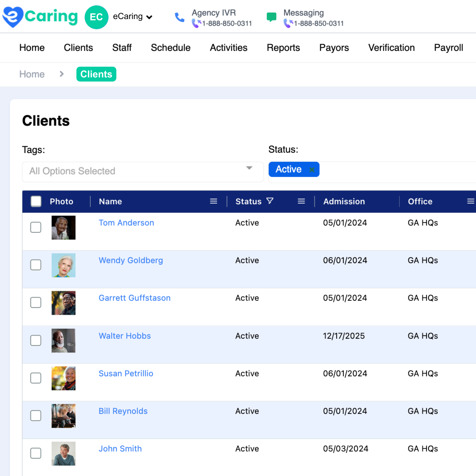The height and width of the screenshot is (476, 476).
Task: Click the EC account avatar circle
Action: coord(96,17)
